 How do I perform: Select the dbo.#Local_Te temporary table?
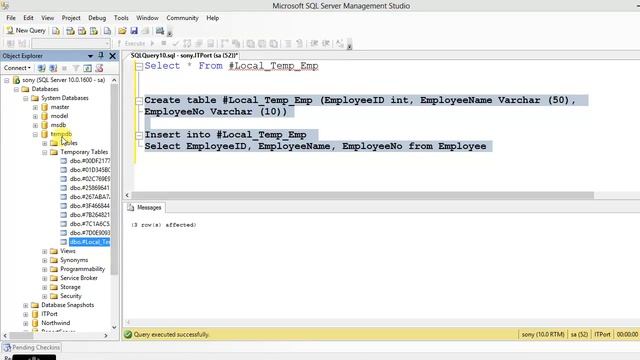tap(89, 242)
